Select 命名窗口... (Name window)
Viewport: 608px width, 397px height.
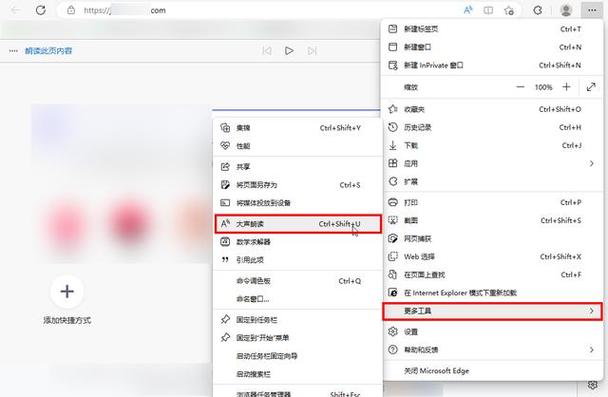click(298, 299)
